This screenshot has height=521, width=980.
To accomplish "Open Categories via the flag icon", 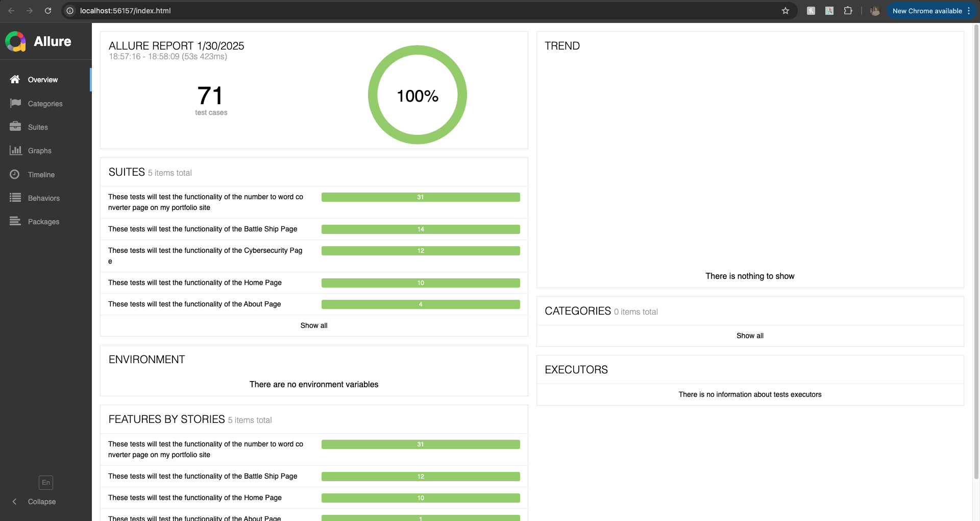I will pos(15,103).
